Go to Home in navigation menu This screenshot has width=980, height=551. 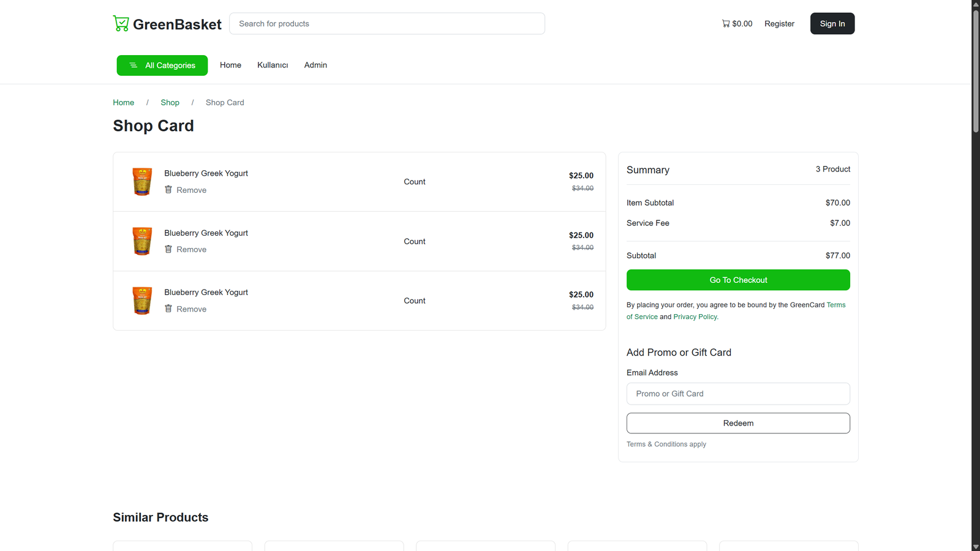point(230,65)
